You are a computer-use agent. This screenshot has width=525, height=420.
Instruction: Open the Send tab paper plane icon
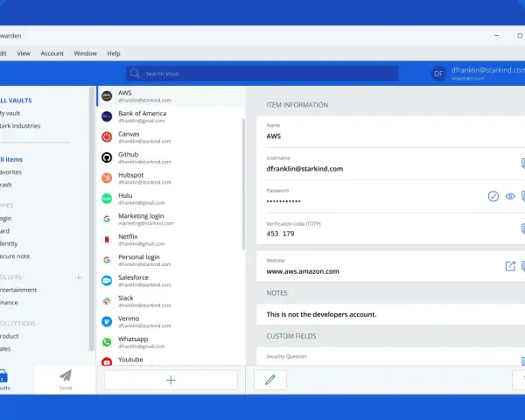click(x=66, y=375)
